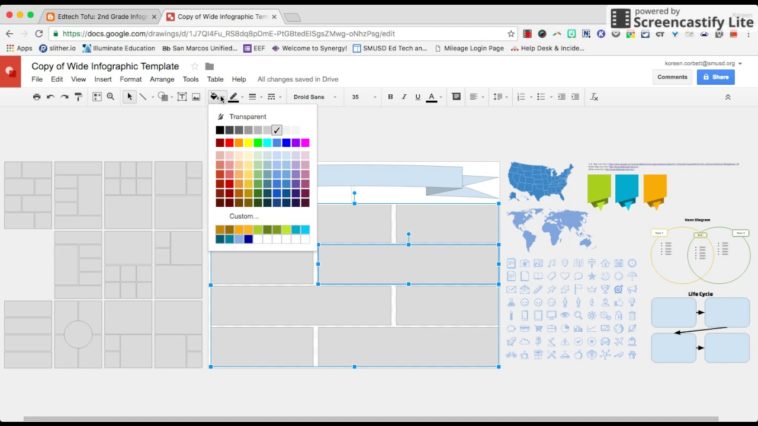Open the line color dropdown
758x426 pixels.
point(234,97)
